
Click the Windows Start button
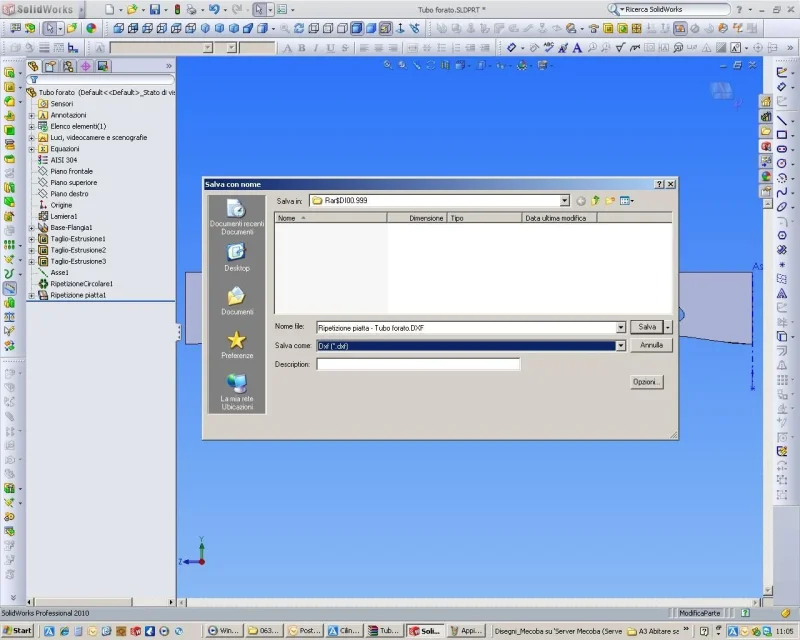(17, 631)
